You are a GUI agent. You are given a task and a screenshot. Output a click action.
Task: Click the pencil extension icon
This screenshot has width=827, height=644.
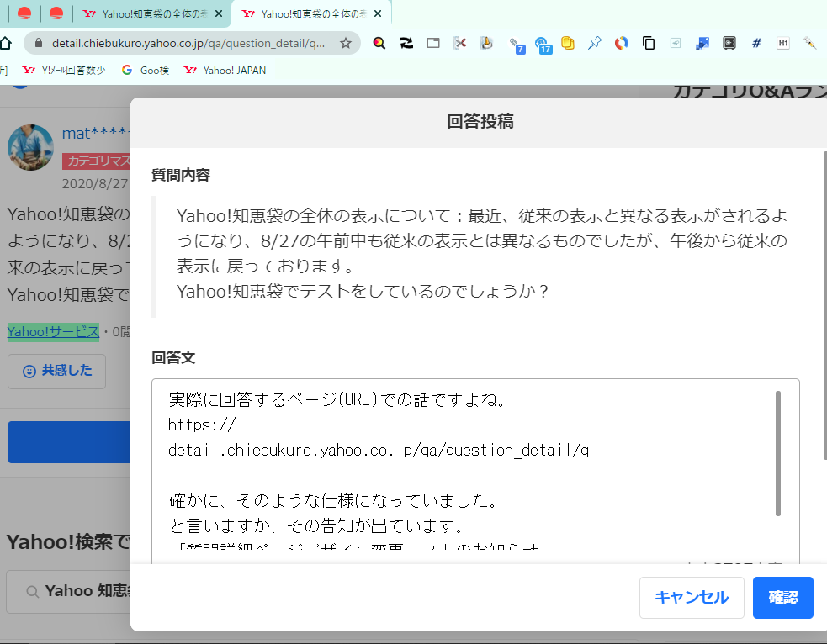[809, 43]
